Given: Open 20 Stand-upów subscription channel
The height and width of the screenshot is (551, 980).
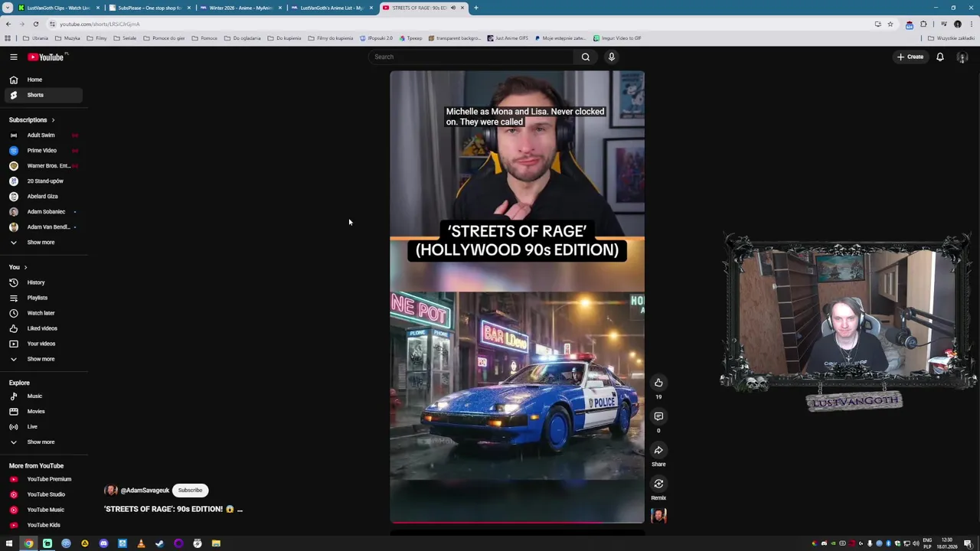Looking at the screenshot, I should (42, 181).
